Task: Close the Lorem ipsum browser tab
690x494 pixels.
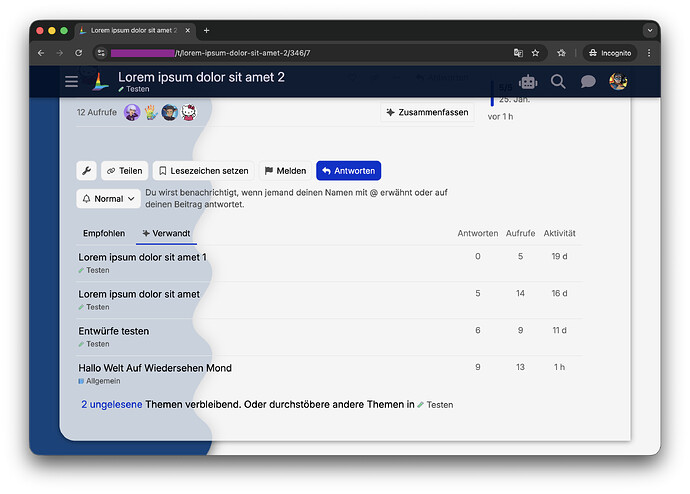Action: [187, 30]
